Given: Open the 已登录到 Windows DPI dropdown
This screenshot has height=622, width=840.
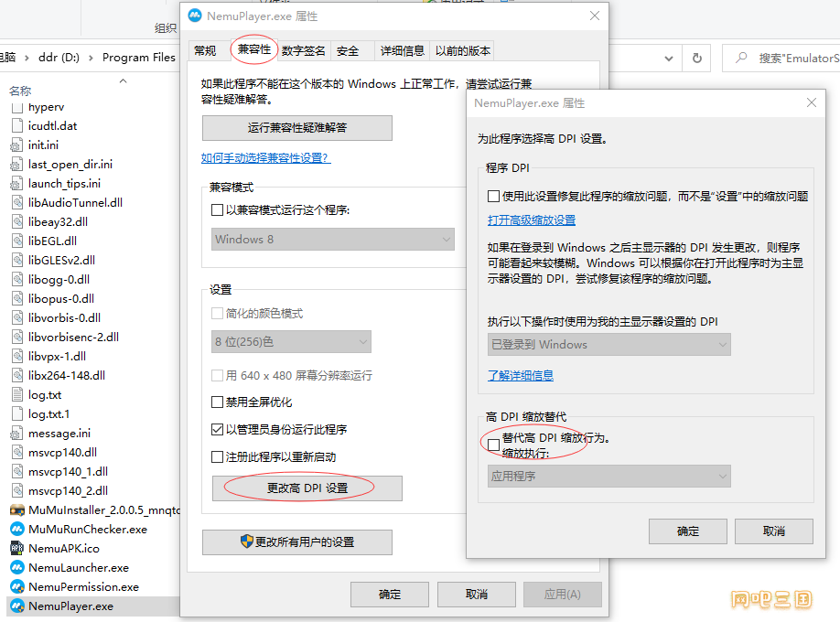Looking at the screenshot, I should click(609, 345).
